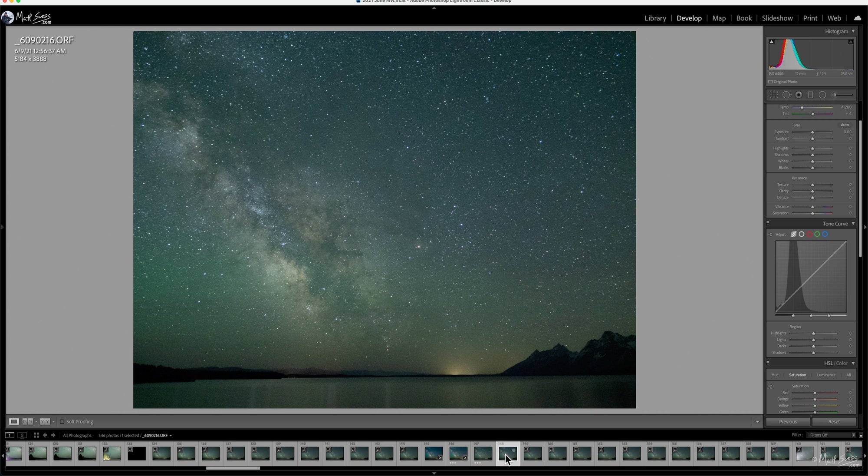The width and height of the screenshot is (868, 476).
Task: Click the Reset button
Action: [834, 422]
